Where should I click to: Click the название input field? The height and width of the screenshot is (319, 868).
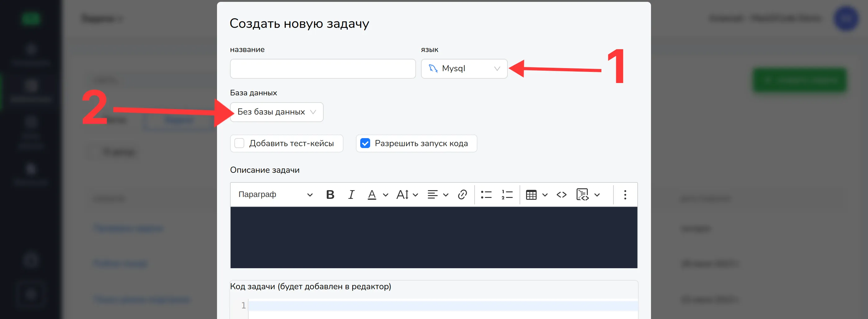click(322, 69)
